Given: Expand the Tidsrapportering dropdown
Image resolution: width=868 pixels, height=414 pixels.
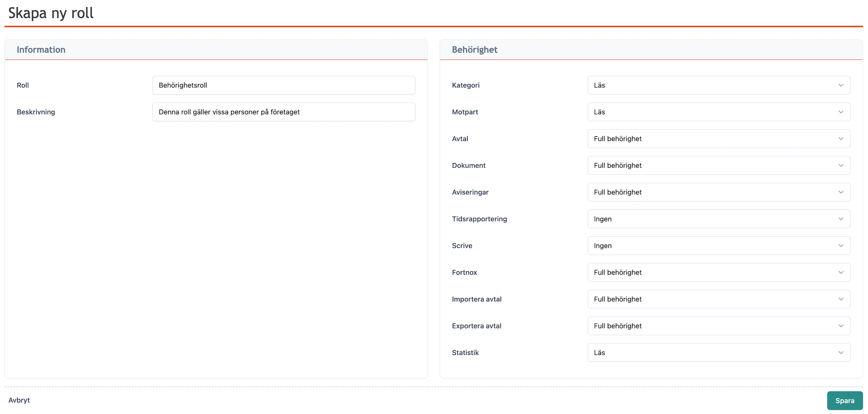Looking at the screenshot, I should [718, 219].
